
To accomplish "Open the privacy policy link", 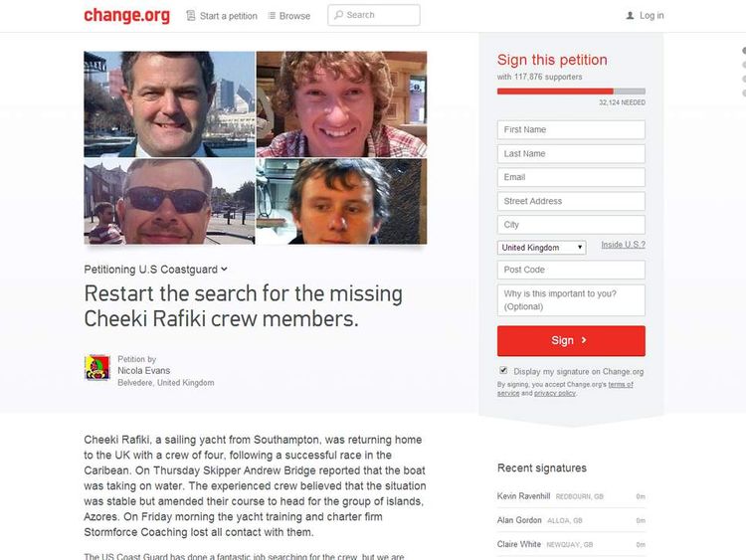I will 555,393.
